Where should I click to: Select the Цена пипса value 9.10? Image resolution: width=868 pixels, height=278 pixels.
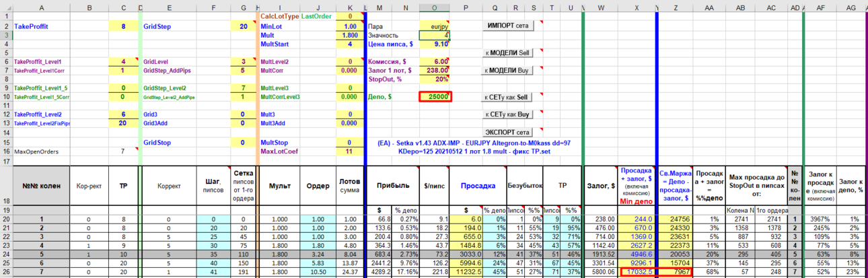click(435, 44)
